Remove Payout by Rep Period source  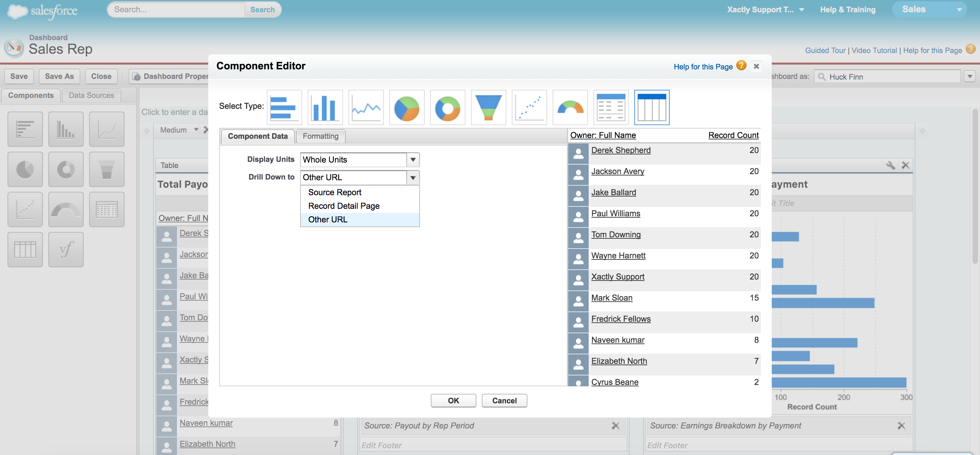615,426
